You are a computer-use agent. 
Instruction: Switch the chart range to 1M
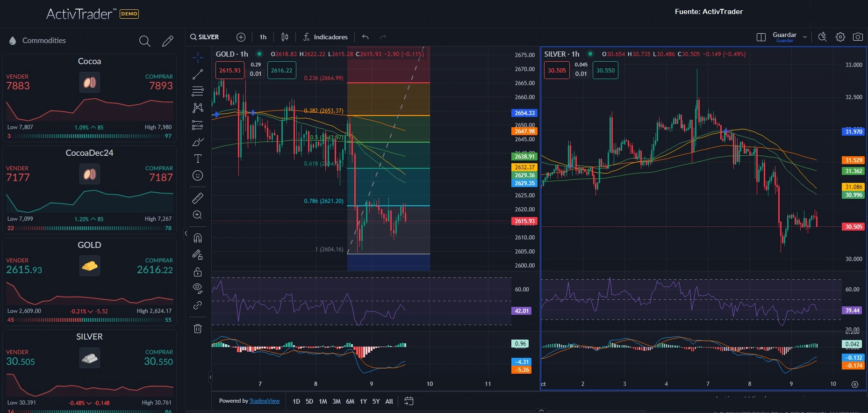click(323, 401)
